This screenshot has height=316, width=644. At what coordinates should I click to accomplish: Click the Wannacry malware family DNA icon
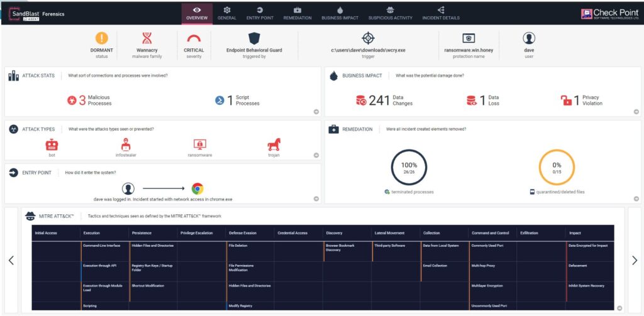point(147,38)
